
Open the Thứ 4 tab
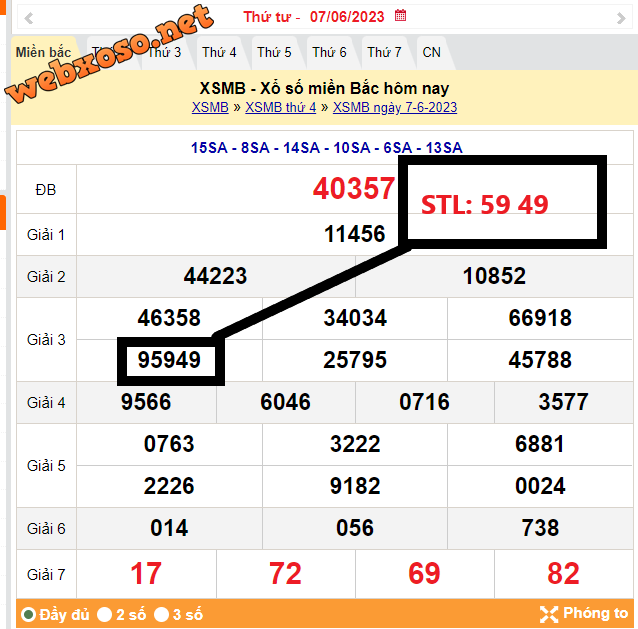point(219,52)
